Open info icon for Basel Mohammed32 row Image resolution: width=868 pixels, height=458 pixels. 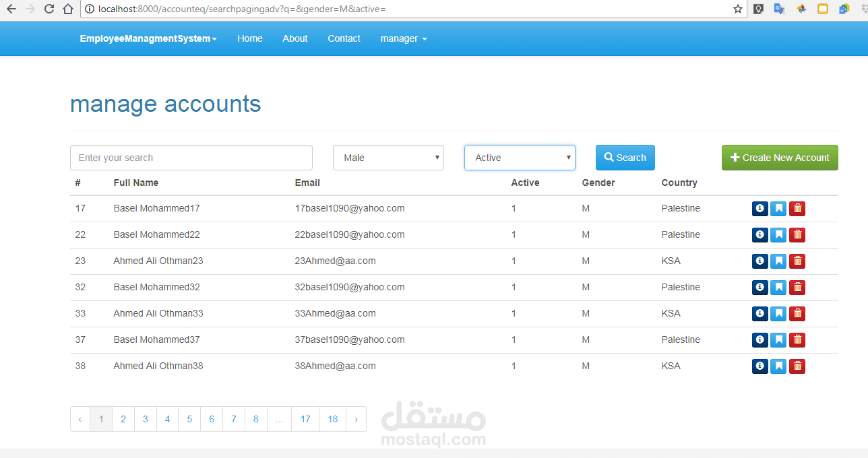[x=759, y=288]
